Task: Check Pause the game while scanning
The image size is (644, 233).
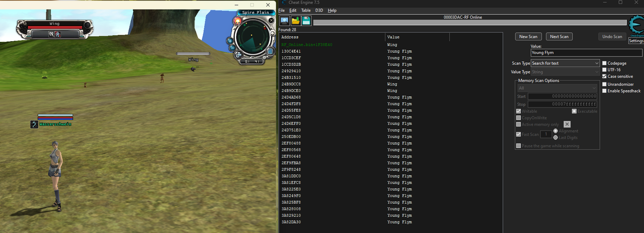Action: pos(519,146)
